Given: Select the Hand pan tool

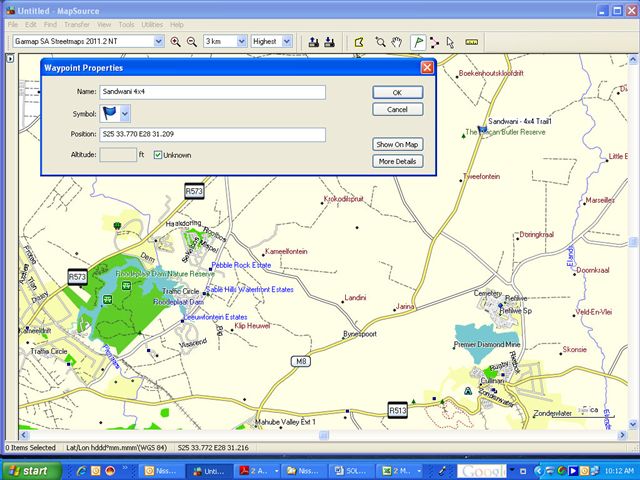Looking at the screenshot, I should click(x=397, y=42).
